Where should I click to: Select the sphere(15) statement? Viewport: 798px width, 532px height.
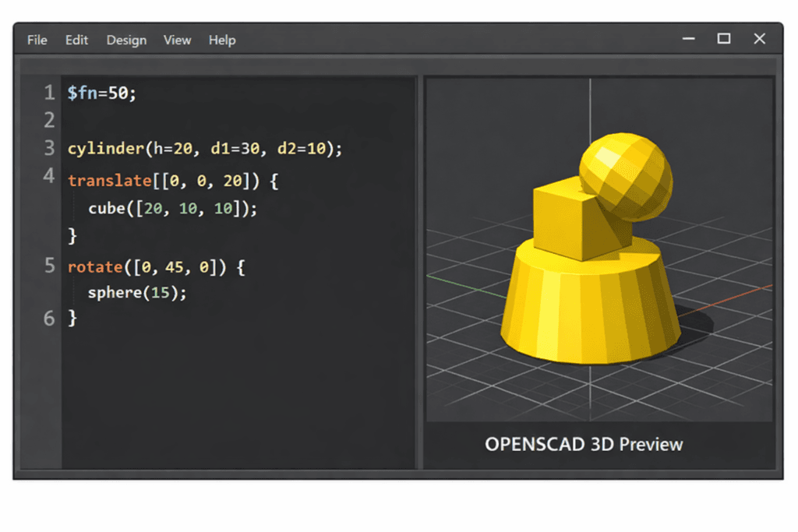click(x=136, y=293)
